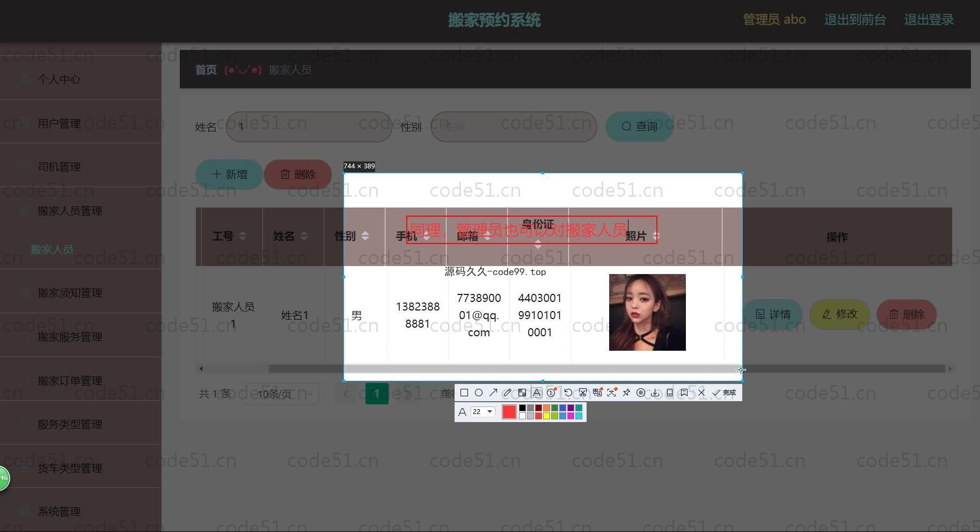Undo the last annotation
The height and width of the screenshot is (532, 980).
(x=568, y=393)
